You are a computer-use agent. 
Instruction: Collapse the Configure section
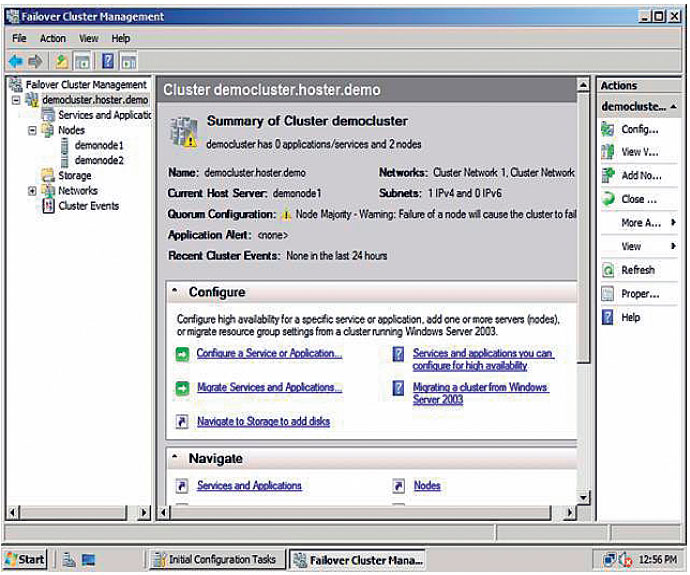(175, 292)
